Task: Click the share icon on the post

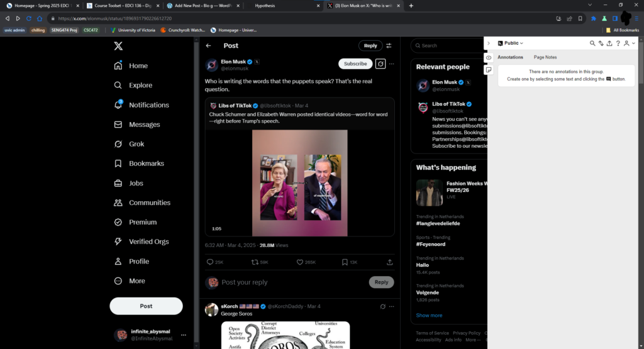Action: (390, 262)
